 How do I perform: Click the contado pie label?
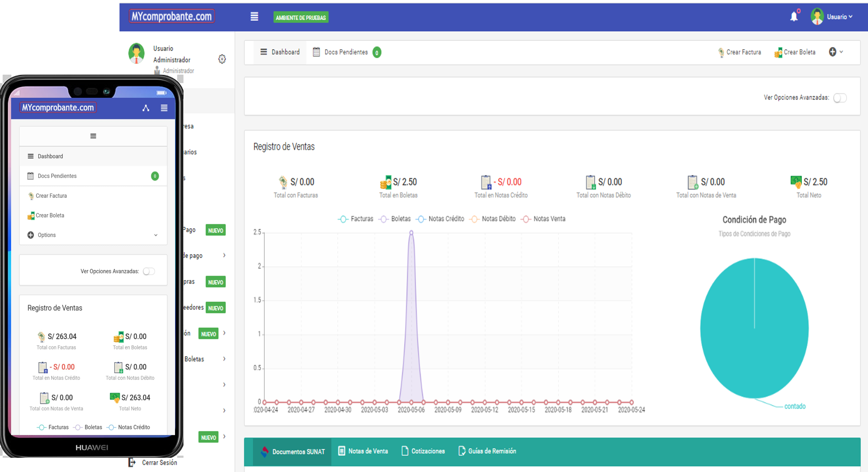click(795, 406)
